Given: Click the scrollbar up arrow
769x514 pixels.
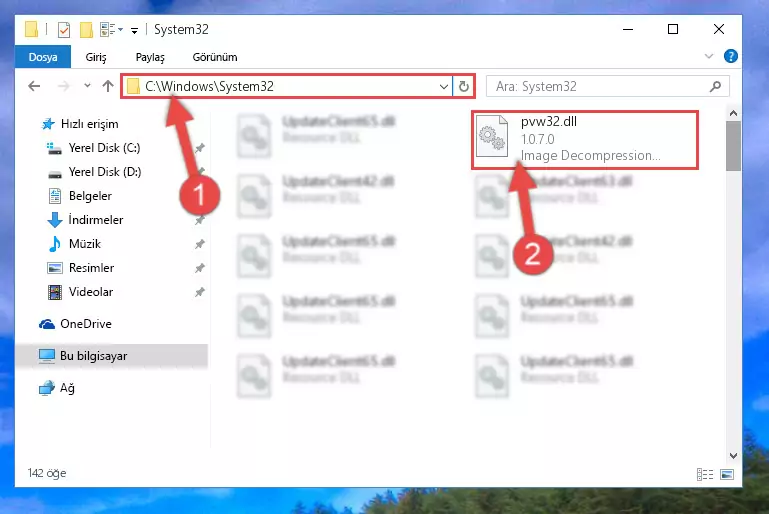Looking at the screenshot, I should click(733, 113).
